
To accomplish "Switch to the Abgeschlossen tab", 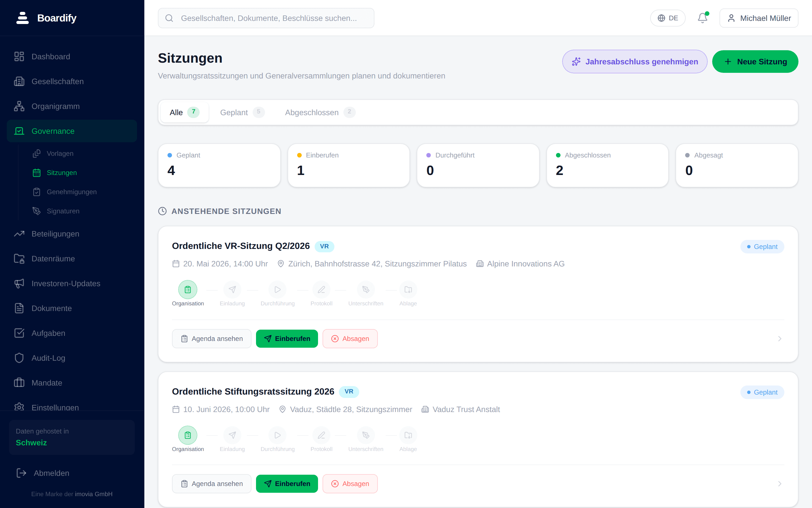I will [x=320, y=112].
